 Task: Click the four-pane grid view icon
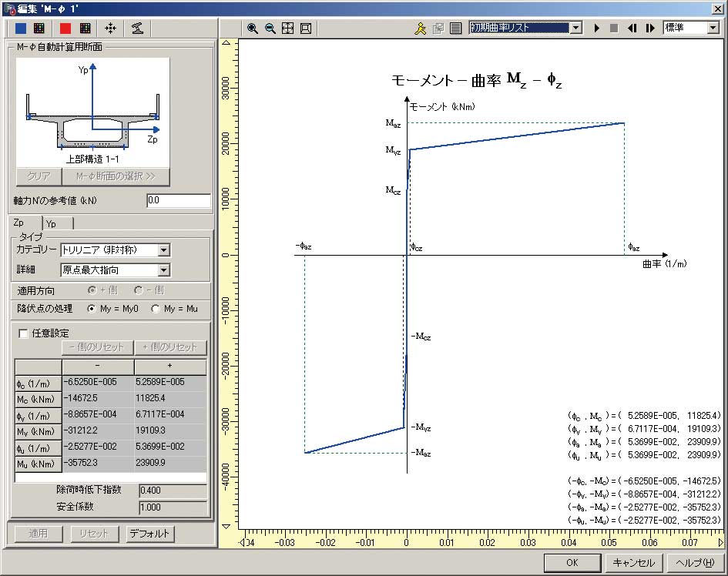tap(288, 28)
